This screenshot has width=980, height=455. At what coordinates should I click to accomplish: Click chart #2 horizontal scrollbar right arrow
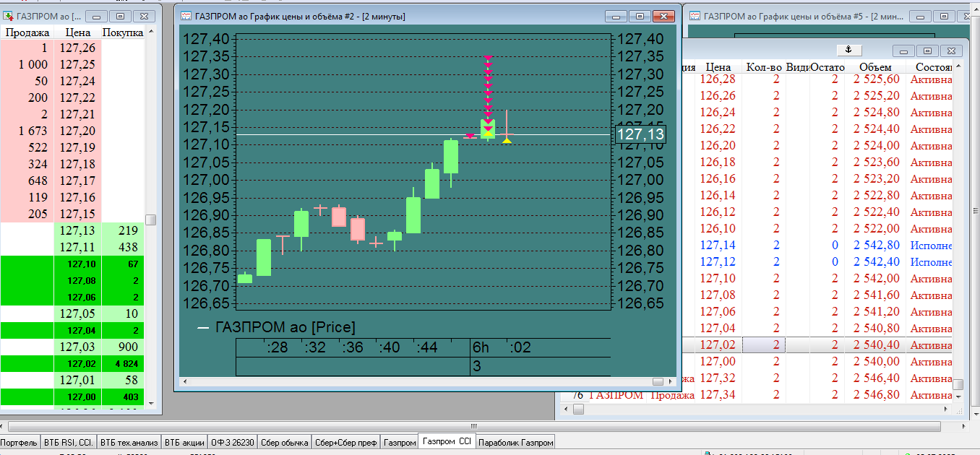click(669, 381)
